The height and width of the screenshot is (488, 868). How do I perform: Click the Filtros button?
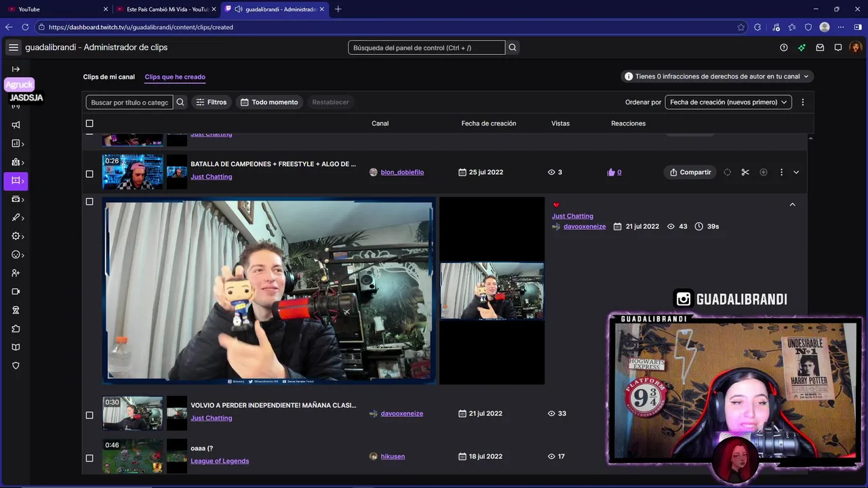211,102
